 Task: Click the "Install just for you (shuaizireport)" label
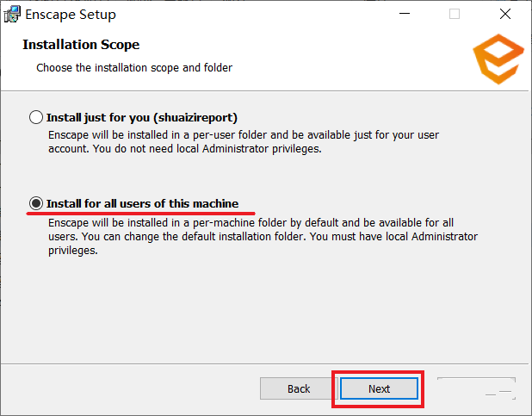click(x=142, y=117)
